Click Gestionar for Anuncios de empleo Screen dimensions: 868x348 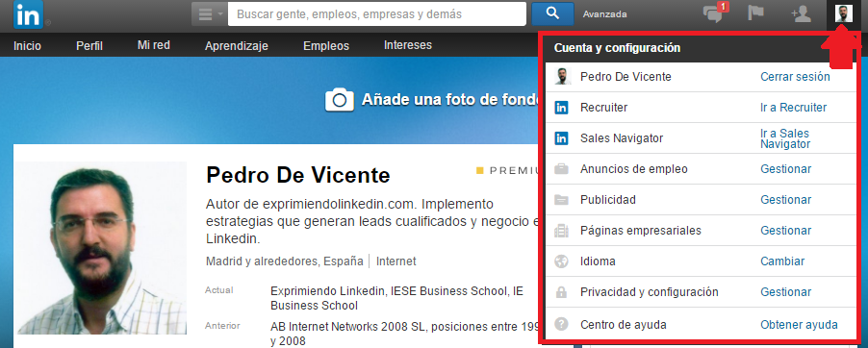click(x=785, y=169)
